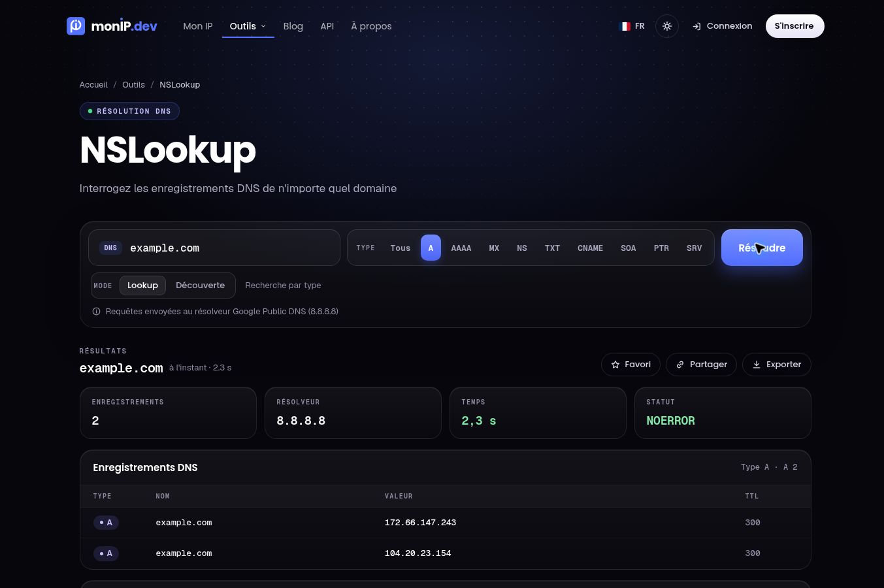This screenshot has height=588, width=884.
Task: Open the Mon IP nav item
Action: 197,26
